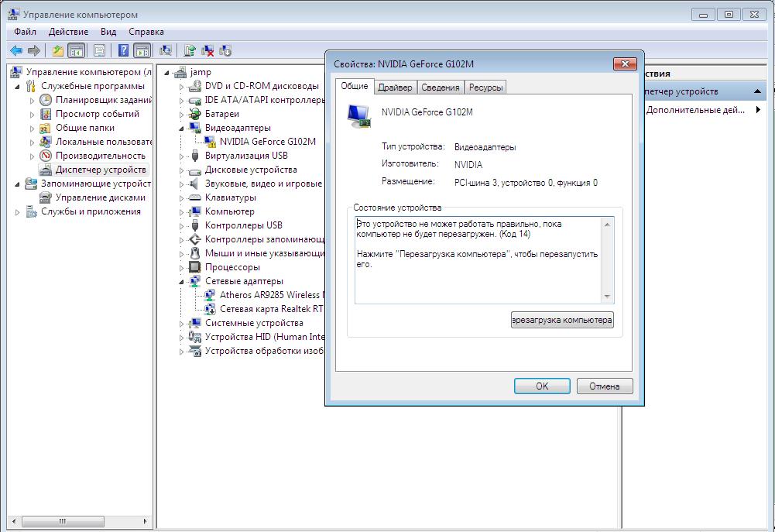Click Отмена in the properties dialog
This screenshot has height=532, width=775.
605,386
